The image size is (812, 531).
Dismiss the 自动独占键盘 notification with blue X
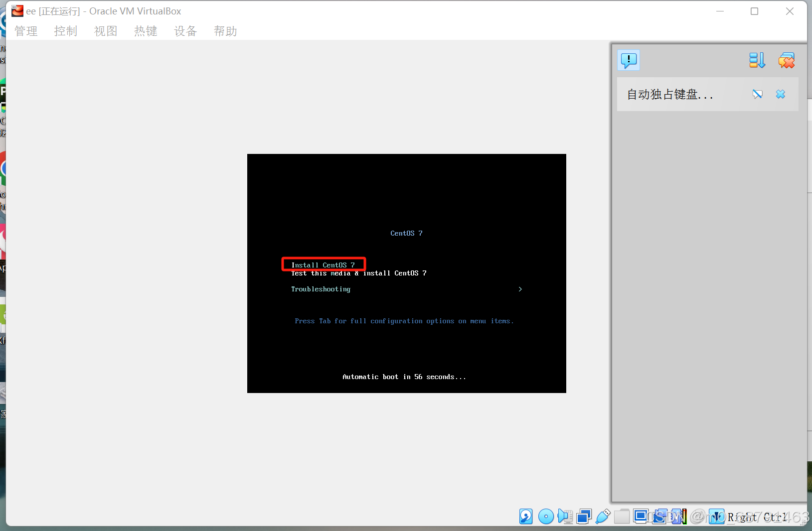[781, 94]
